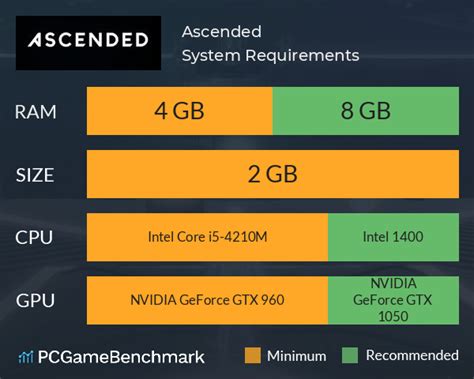This screenshot has height=379, width=474.
Task: Select the Intel 1400 recommended CPU bar
Action: (x=394, y=237)
